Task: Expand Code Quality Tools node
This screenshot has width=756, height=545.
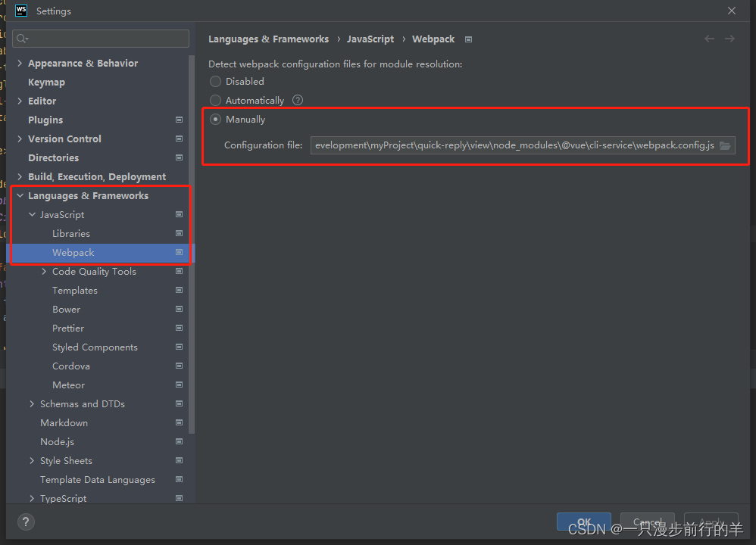Action: point(44,271)
